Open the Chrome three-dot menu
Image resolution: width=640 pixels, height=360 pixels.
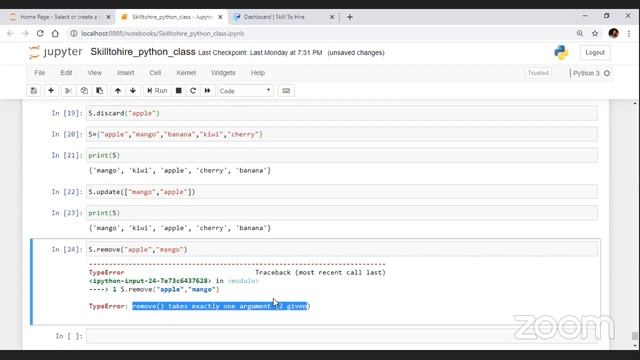tap(629, 33)
